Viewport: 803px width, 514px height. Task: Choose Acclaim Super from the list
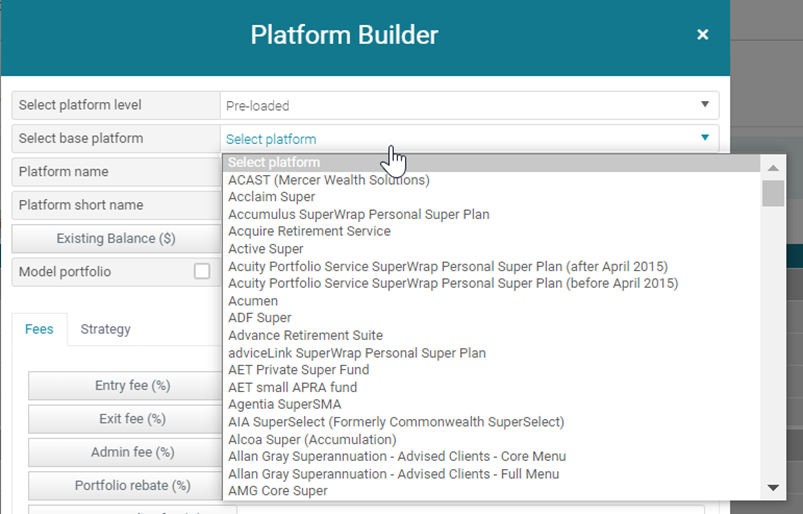coord(492,197)
